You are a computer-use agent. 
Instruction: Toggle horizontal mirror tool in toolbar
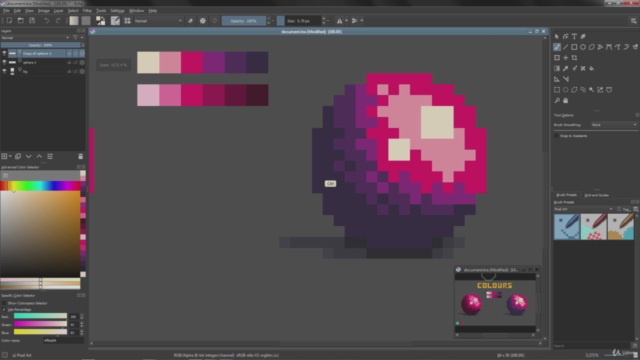tap(339, 21)
